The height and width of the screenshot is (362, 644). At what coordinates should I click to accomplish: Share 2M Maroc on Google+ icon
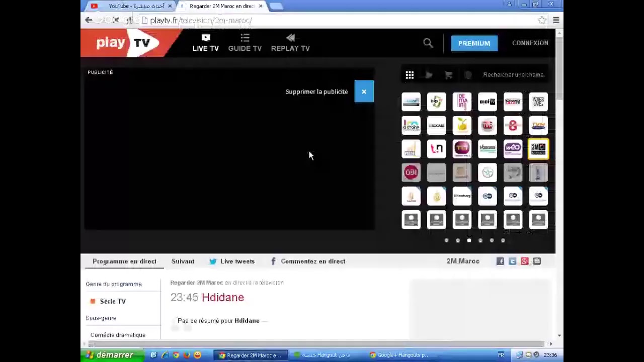525,261
